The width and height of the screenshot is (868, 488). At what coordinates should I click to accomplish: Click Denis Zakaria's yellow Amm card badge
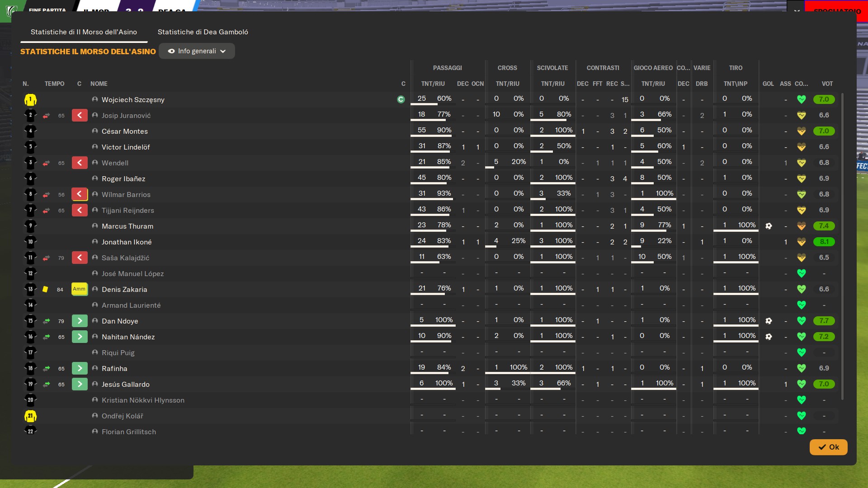tap(79, 289)
